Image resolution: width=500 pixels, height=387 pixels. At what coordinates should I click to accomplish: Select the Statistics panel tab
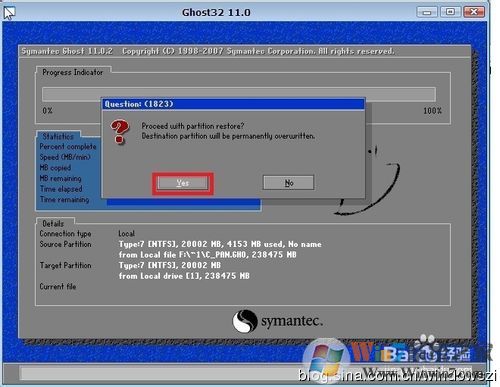click(58, 136)
